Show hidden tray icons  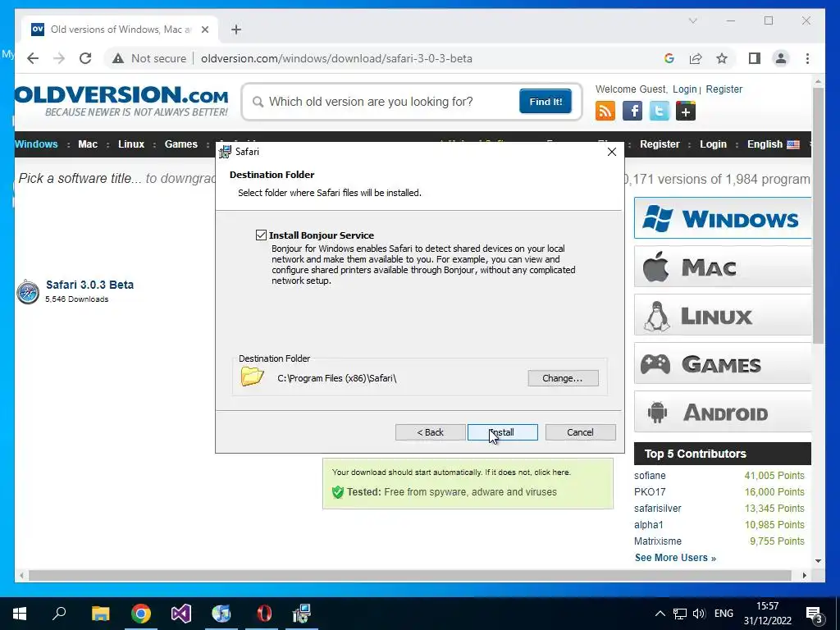[x=660, y=614]
